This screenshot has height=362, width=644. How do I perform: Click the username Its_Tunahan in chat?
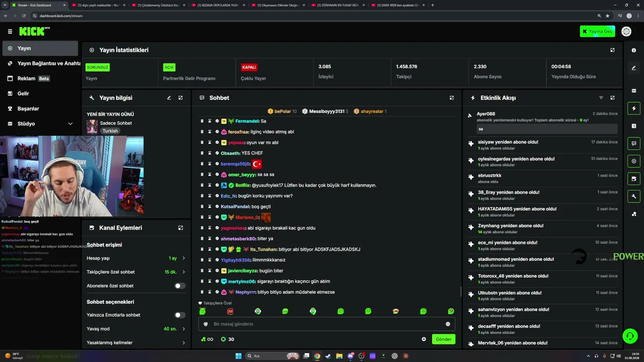click(x=264, y=249)
